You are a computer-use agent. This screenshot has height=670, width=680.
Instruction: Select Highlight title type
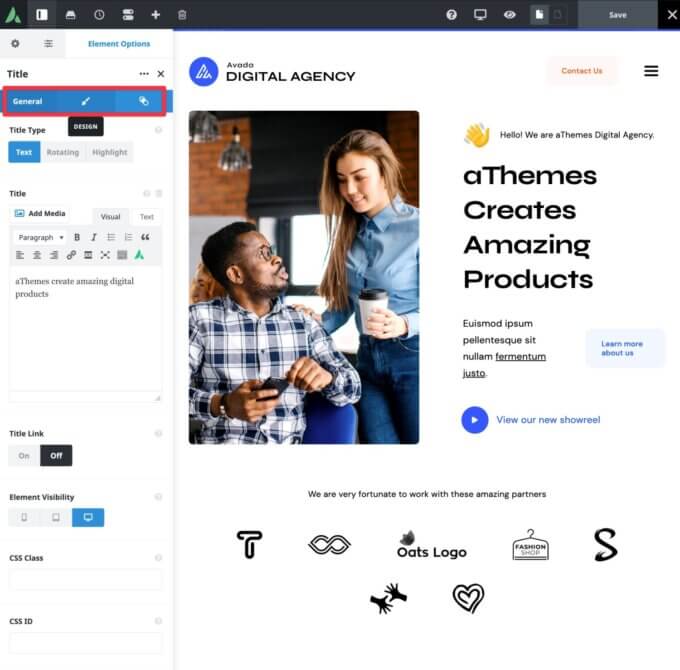tap(110, 152)
